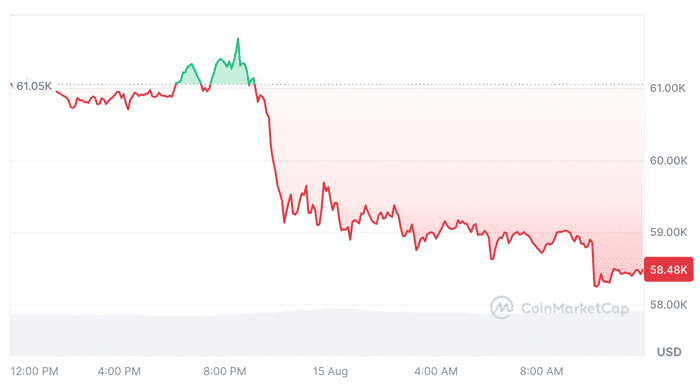Viewport: 700px width, 387px height.
Task: Click the gray volume area at chart bottom
Action: tap(327, 333)
